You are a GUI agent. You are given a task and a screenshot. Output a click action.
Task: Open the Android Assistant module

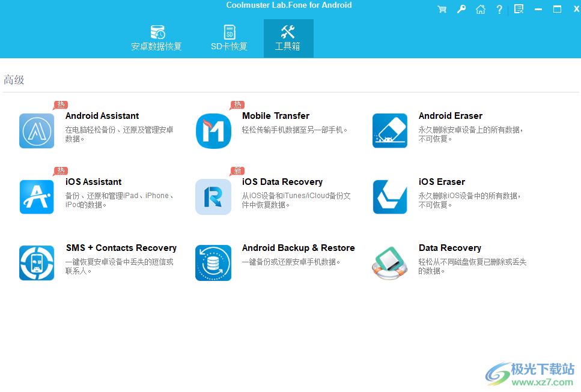click(x=37, y=130)
